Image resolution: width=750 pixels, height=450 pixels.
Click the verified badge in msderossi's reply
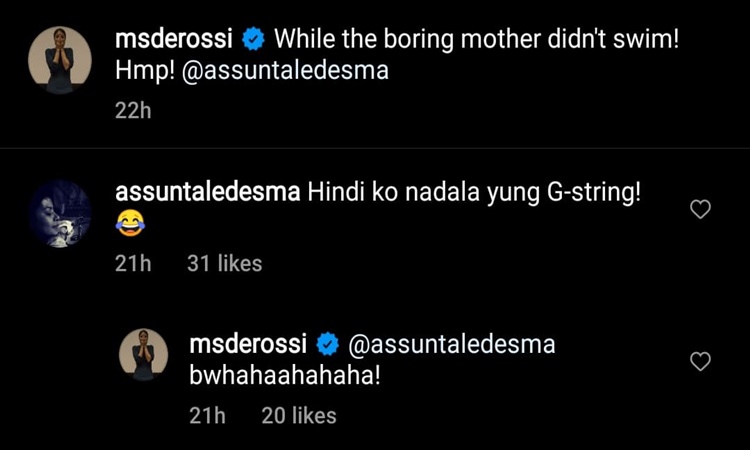pos(327,345)
